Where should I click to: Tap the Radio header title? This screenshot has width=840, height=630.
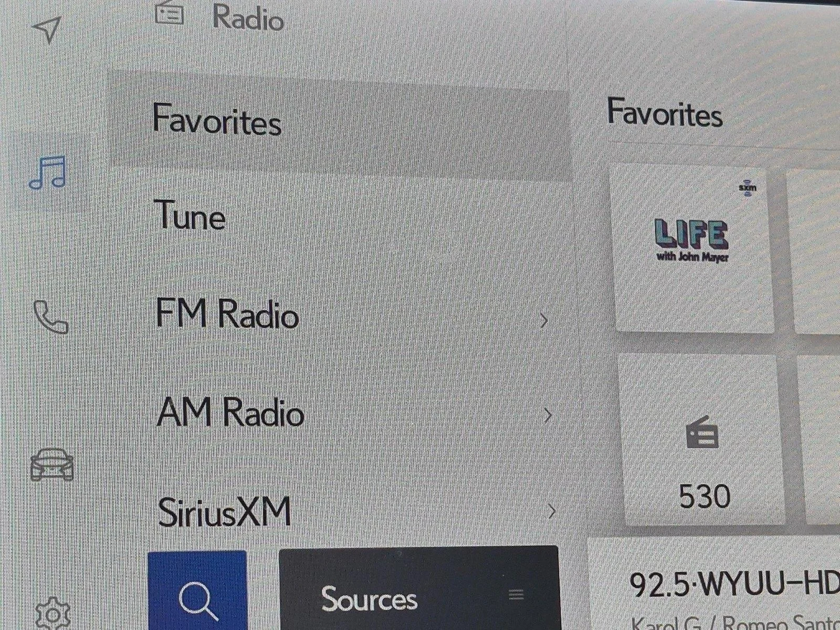(248, 18)
